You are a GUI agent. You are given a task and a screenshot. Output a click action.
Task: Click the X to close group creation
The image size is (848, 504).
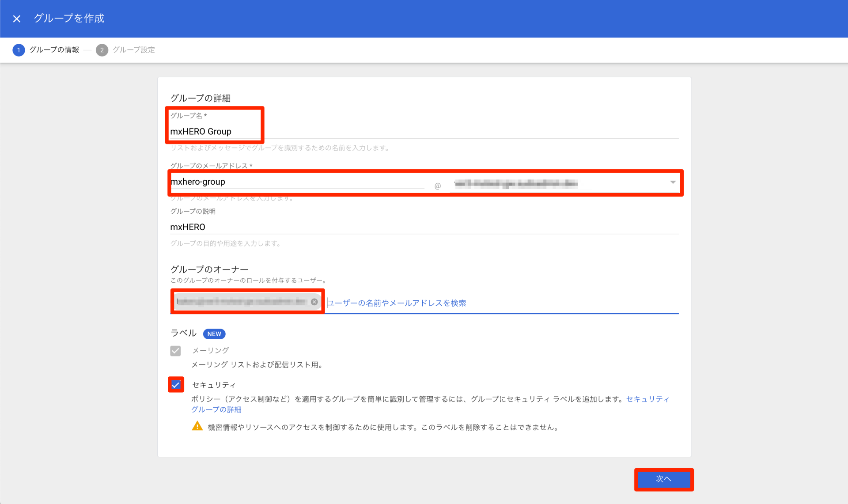16,19
